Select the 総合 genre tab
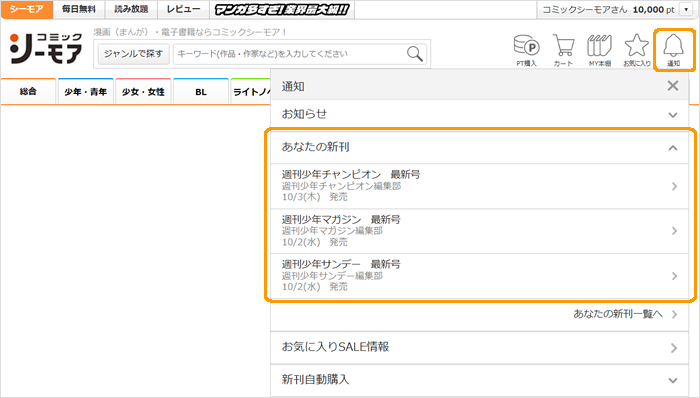Viewport: 700px width, 398px height. [x=28, y=91]
